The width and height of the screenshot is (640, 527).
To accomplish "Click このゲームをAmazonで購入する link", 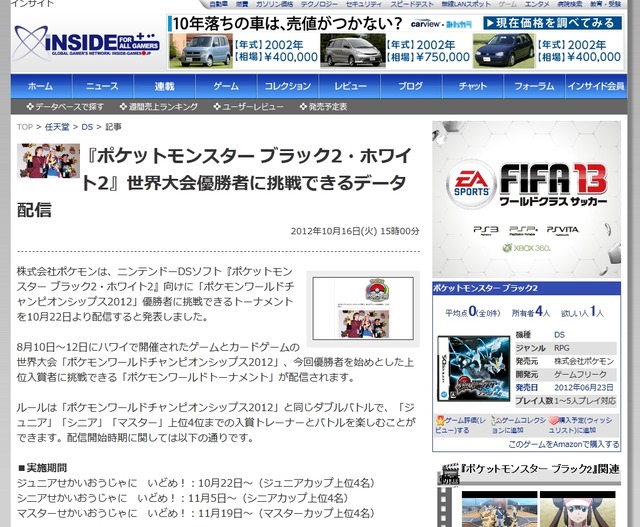I will pyautogui.click(x=564, y=444).
